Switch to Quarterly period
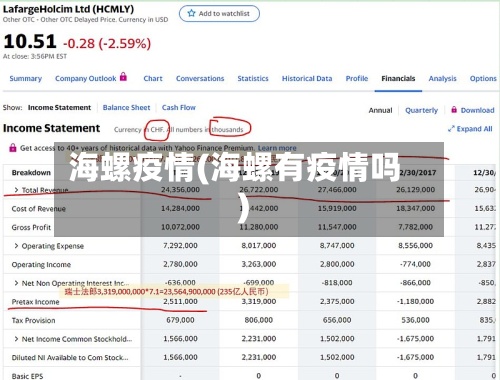The width and height of the screenshot is (500, 380). 421,110
